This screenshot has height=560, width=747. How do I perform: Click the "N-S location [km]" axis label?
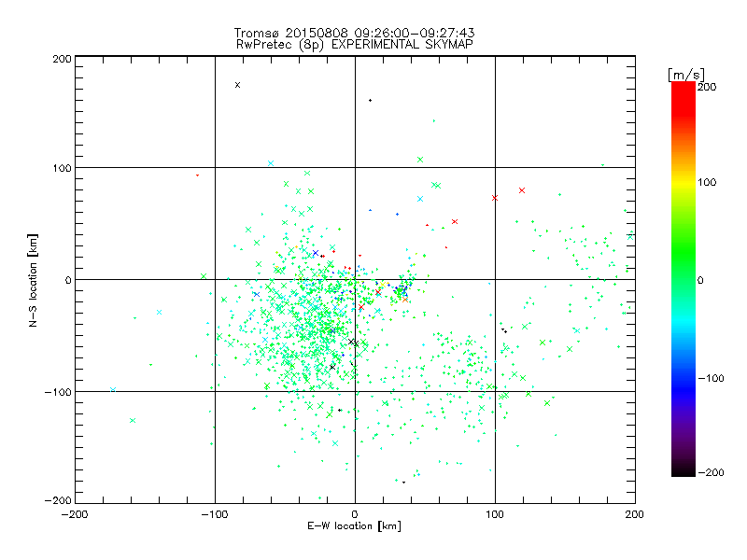(x=33, y=280)
